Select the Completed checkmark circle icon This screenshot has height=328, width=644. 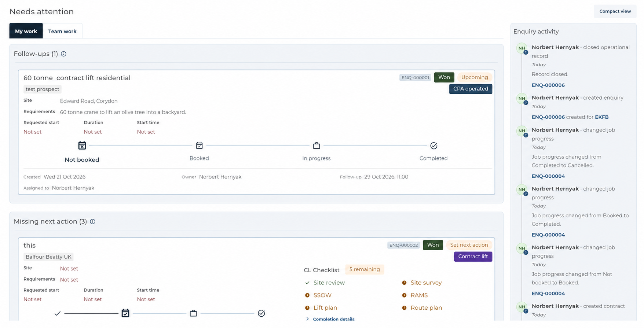pos(433,146)
